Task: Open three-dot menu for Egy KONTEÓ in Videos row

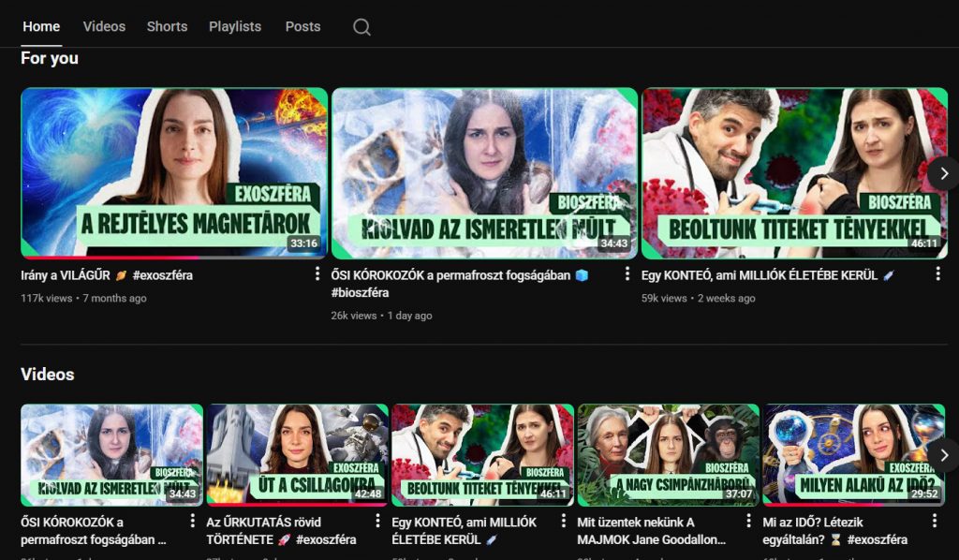Action: coord(564,521)
